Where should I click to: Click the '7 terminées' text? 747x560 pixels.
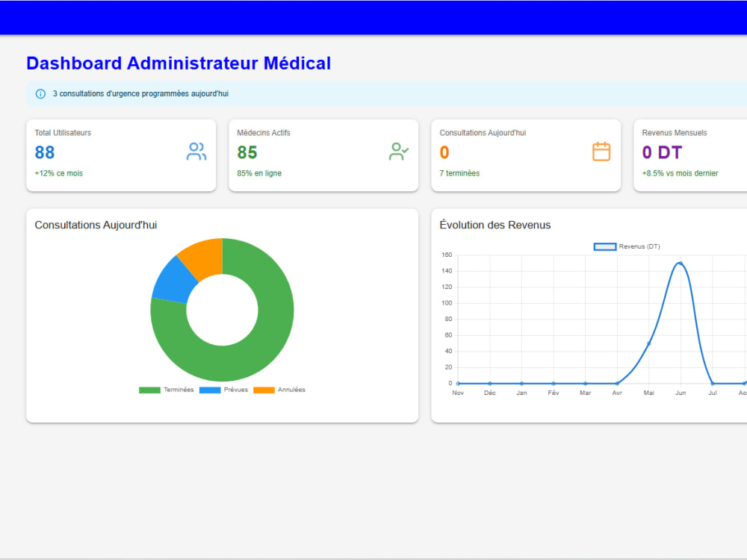(x=459, y=173)
